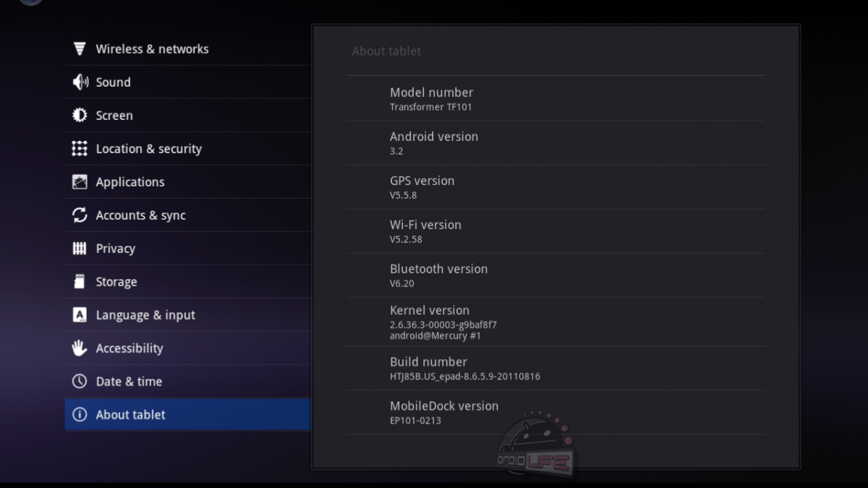This screenshot has height=488, width=868.
Task: Open Wireless & networks settings
Action: 152,49
